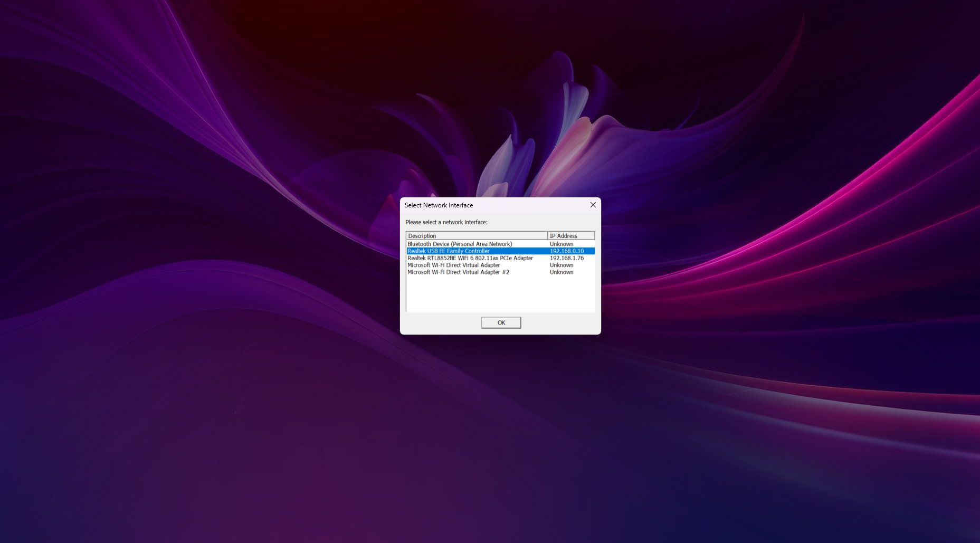Pick Microsoft Wi-Fi Direct Virtual Adapter #2

(458, 272)
